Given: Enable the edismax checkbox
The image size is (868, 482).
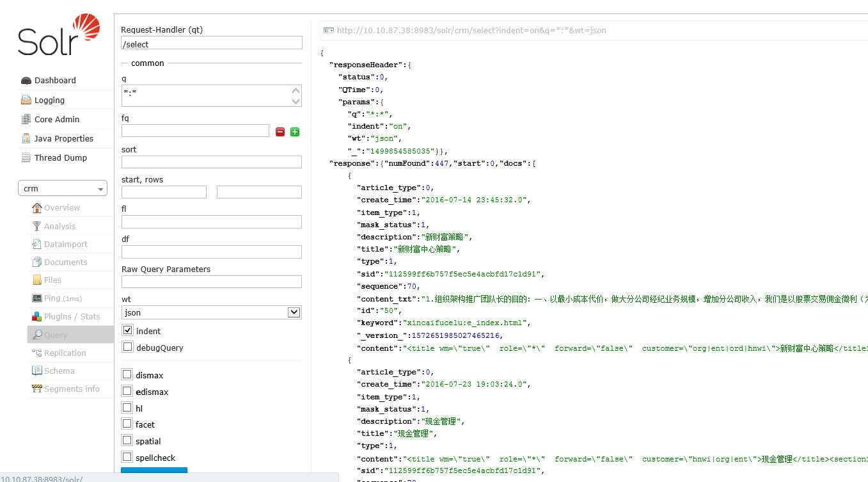Looking at the screenshot, I should 127,391.
